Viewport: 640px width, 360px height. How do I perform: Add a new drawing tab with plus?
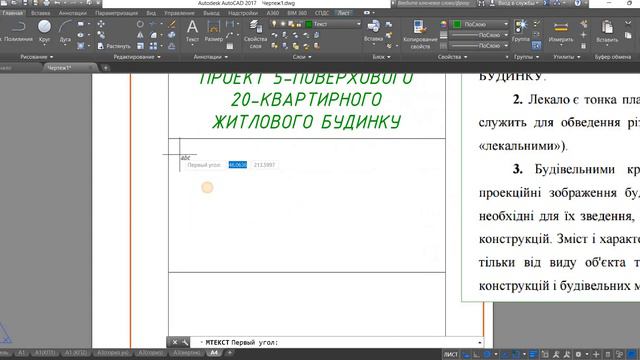[x=105, y=68]
